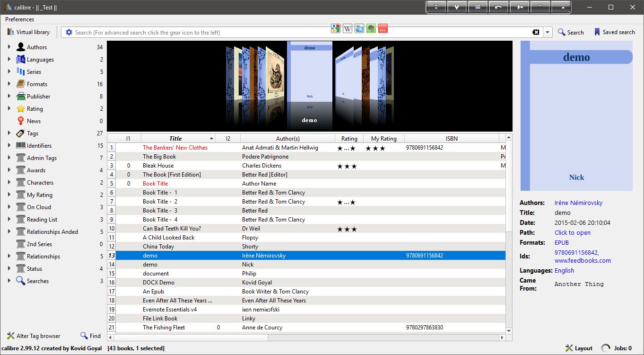This screenshot has width=644, height=355.
Task: Expand the Status category
Action: 9,268
